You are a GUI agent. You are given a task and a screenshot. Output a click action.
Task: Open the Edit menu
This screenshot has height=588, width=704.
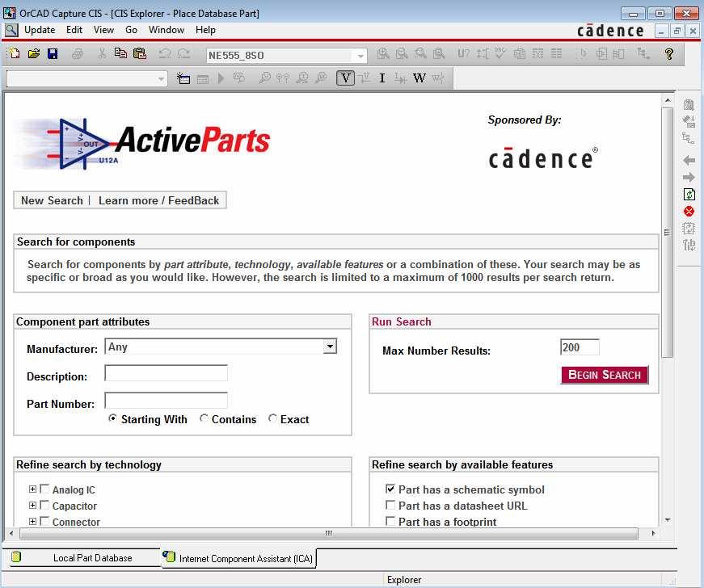(74, 30)
